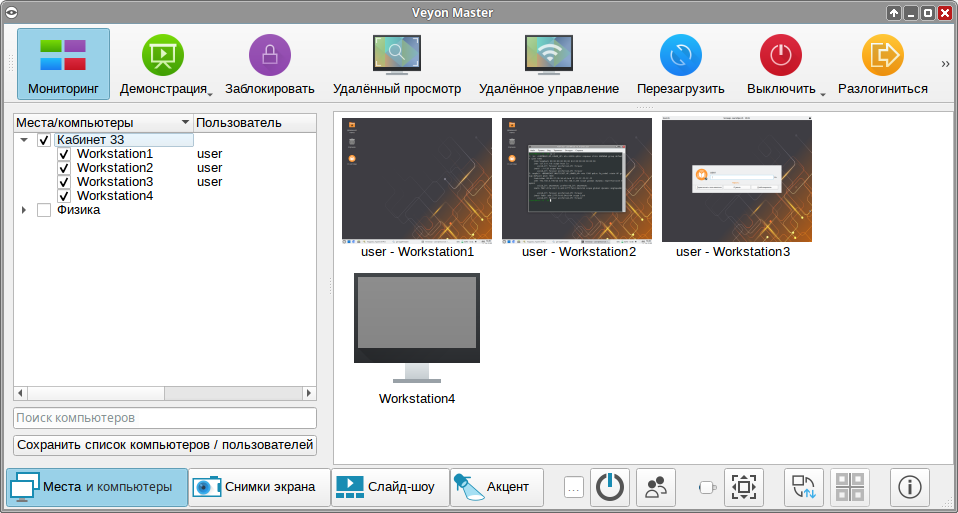Select the Мониторинг mode button
Image resolution: width=958 pixels, height=513 pixels.
[64, 64]
